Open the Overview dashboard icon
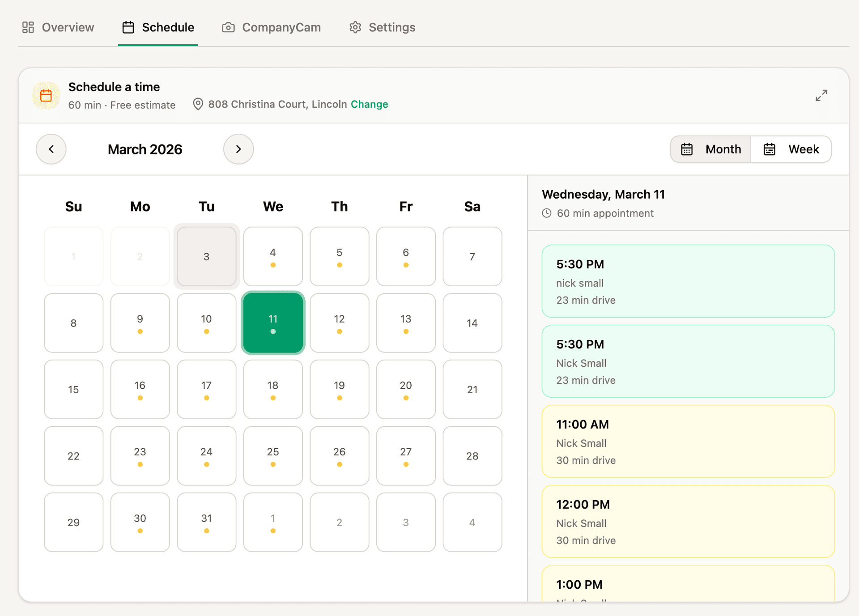This screenshot has width=859, height=616. point(28,27)
